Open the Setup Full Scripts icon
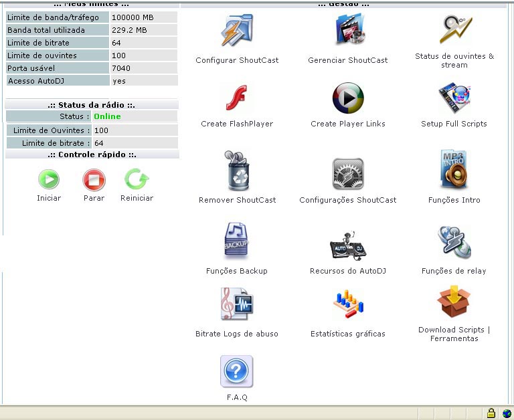The image size is (514, 420). tap(454, 98)
